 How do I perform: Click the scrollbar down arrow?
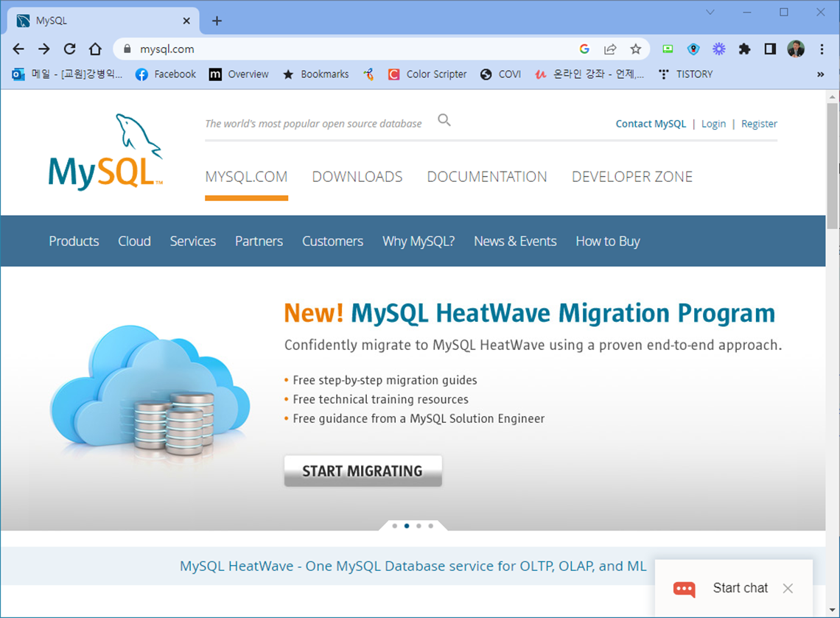click(833, 610)
